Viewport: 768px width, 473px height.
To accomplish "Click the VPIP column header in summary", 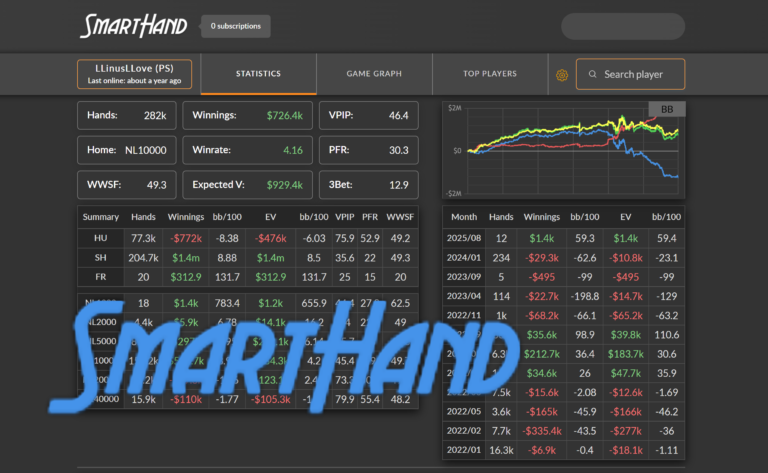I will pyautogui.click(x=345, y=217).
